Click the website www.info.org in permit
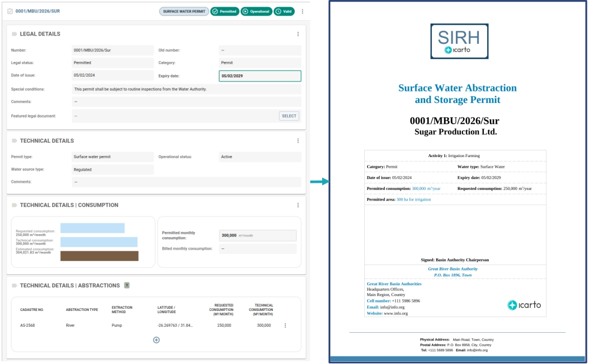The image size is (589, 364). 396,313
